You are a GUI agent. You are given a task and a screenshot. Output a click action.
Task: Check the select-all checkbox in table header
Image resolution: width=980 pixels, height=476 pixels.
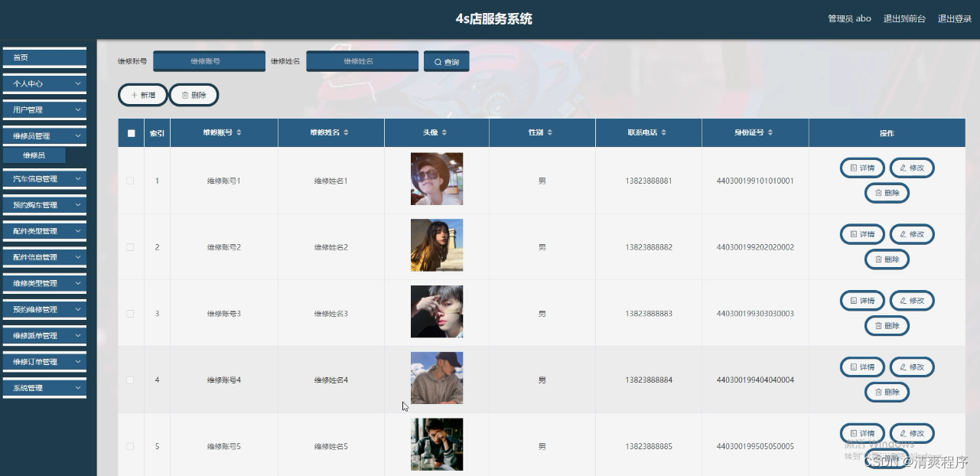click(x=129, y=132)
